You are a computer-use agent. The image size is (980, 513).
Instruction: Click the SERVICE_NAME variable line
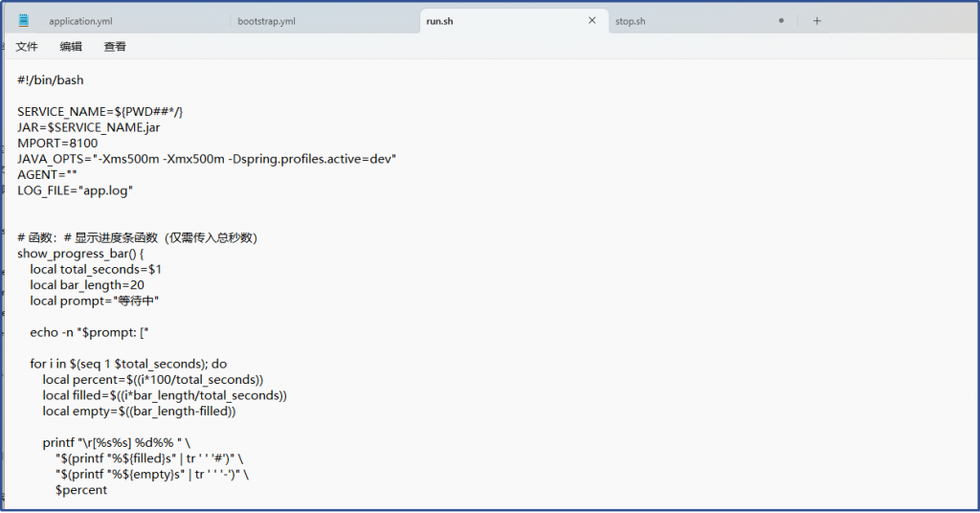100,112
